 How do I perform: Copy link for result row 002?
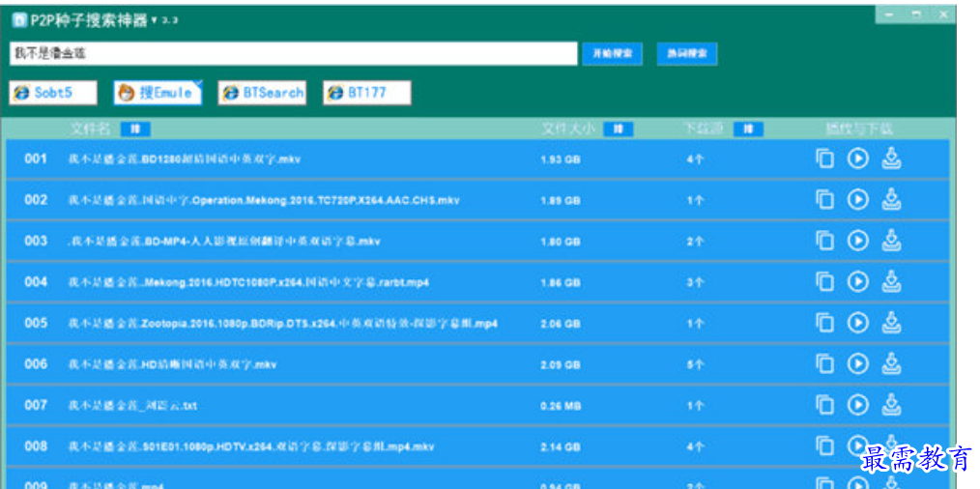[825, 199]
